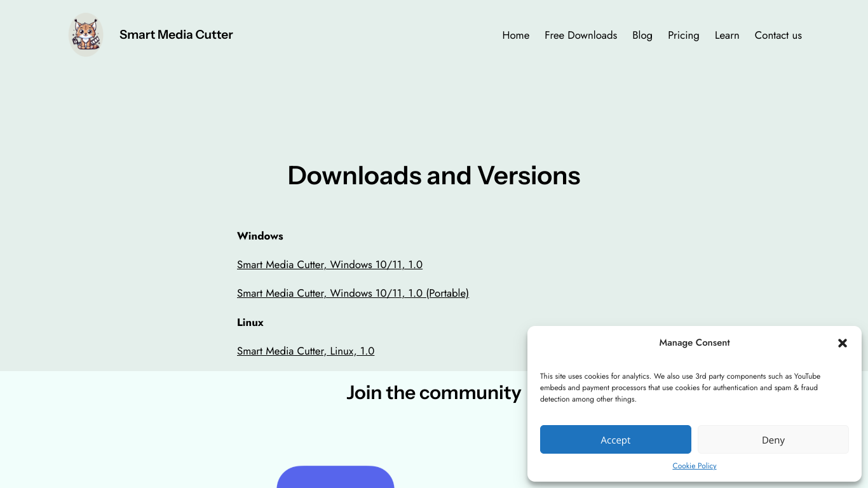Click the Linux section heading
This screenshot has height=488, width=868.
coord(250,323)
